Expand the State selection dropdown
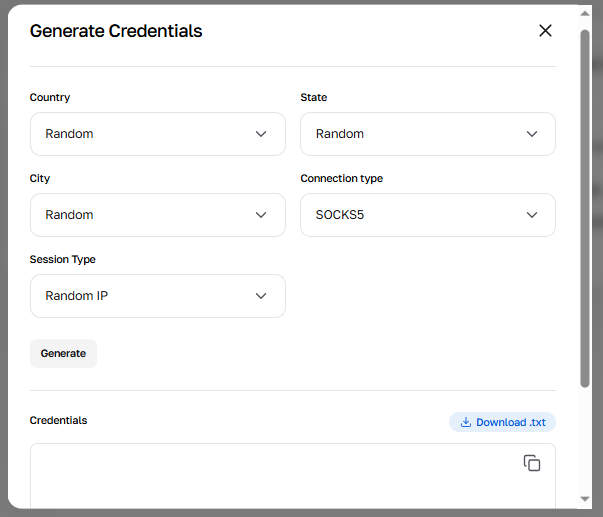 (x=427, y=134)
